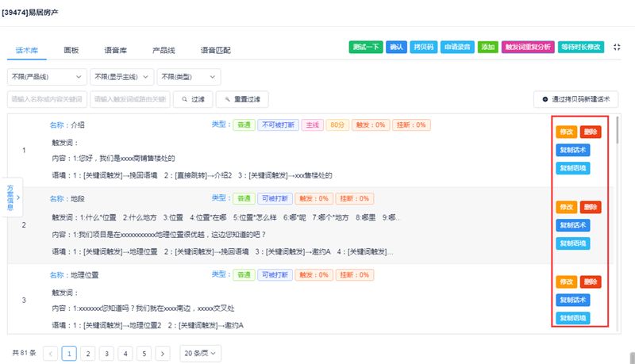The height and width of the screenshot is (364, 635).
Task: Click the 过滤 search filter button
Action: tap(194, 100)
